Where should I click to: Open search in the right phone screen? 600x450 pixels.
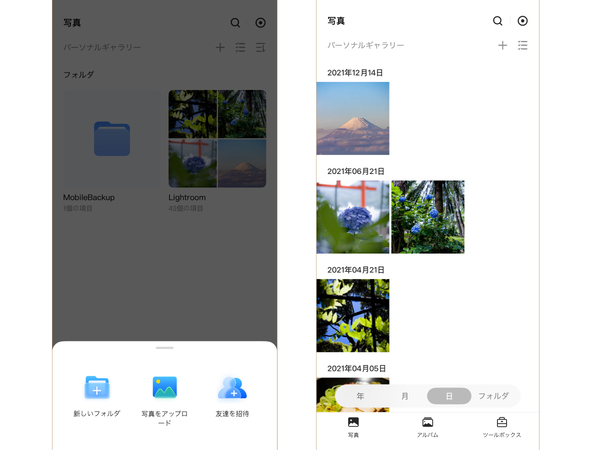[497, 21]
